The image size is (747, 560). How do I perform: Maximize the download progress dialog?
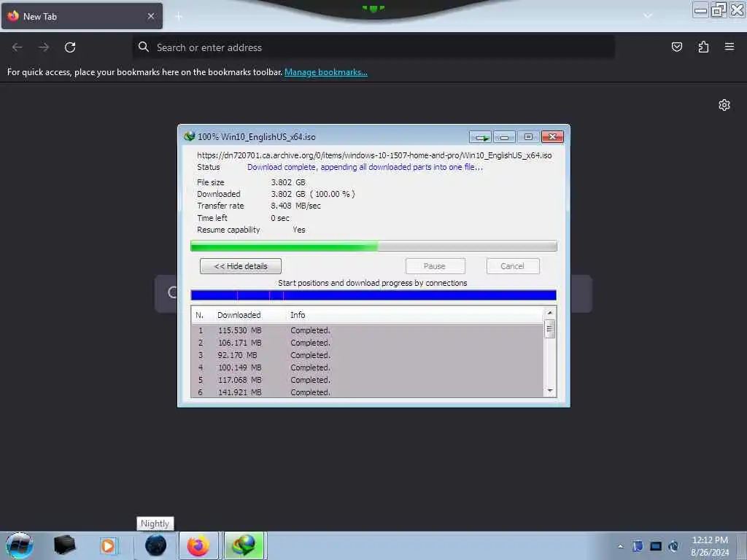click(x=528, y=137)
